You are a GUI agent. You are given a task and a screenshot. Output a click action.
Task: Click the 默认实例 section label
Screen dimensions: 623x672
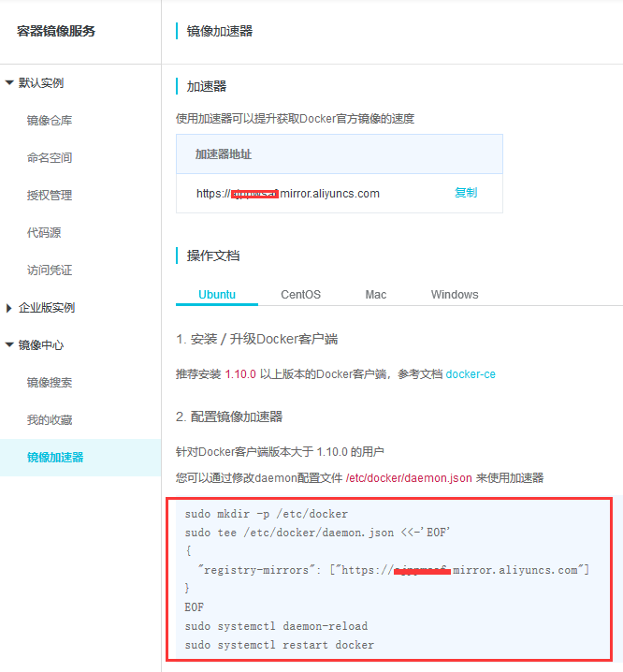[x=41, y=82]
